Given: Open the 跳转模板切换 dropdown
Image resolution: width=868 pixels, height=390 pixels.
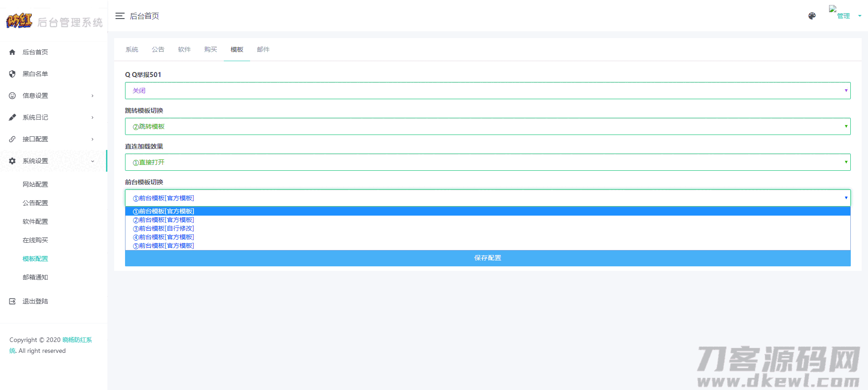Looking at the screenshot, I should coord(487,126).
